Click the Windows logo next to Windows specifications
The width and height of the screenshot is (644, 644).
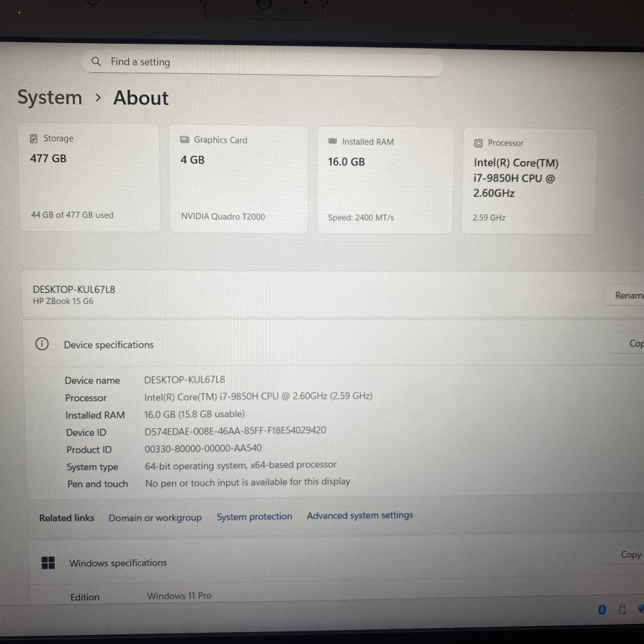(47, 562)
